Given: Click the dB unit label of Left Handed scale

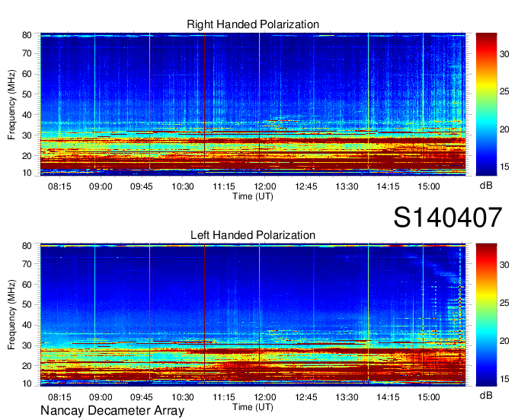Looking at the screenshot, I should [486, 395].
